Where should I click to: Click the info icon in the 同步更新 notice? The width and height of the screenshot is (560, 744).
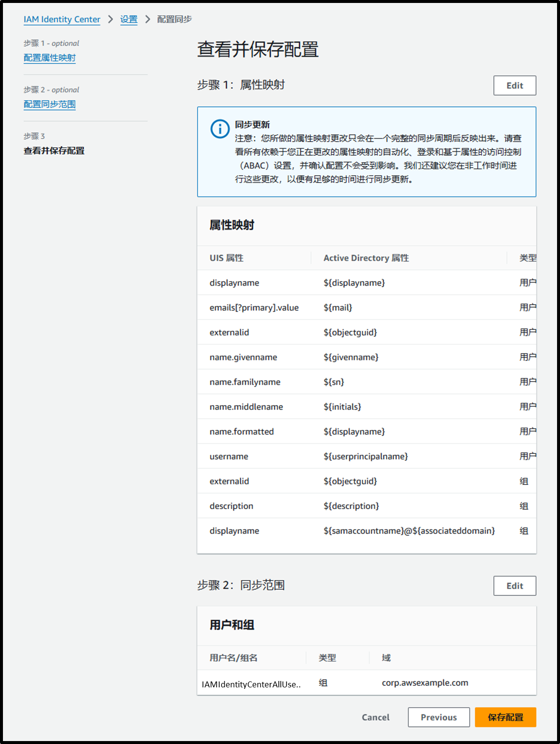[x=220, y=129]
